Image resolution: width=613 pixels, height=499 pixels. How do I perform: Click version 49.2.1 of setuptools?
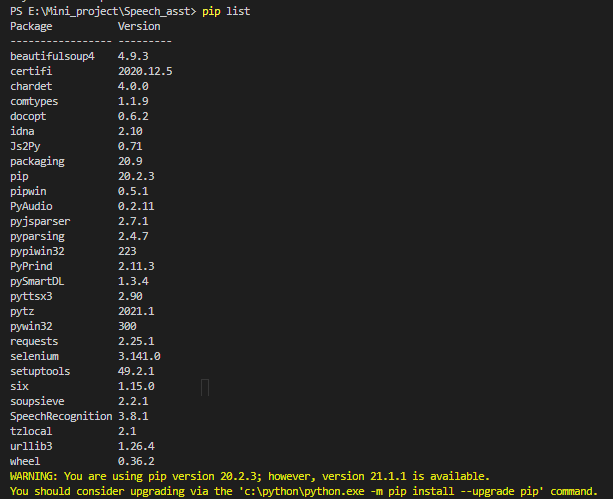point(136,372)
